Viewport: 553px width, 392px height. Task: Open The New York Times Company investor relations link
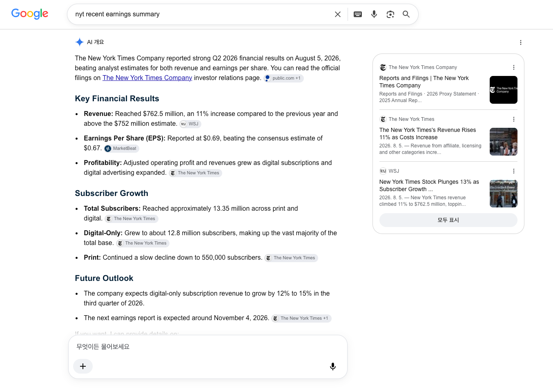coord(147,78)
